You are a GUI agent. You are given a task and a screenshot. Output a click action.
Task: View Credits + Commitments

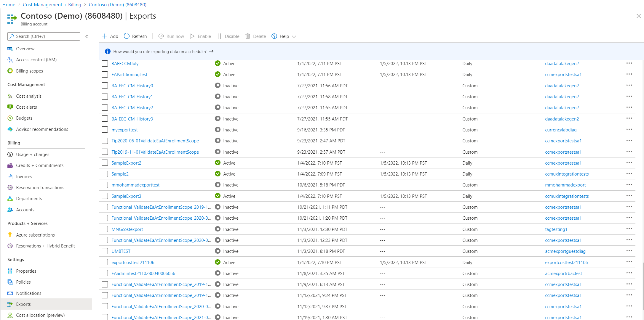(39, 165)
